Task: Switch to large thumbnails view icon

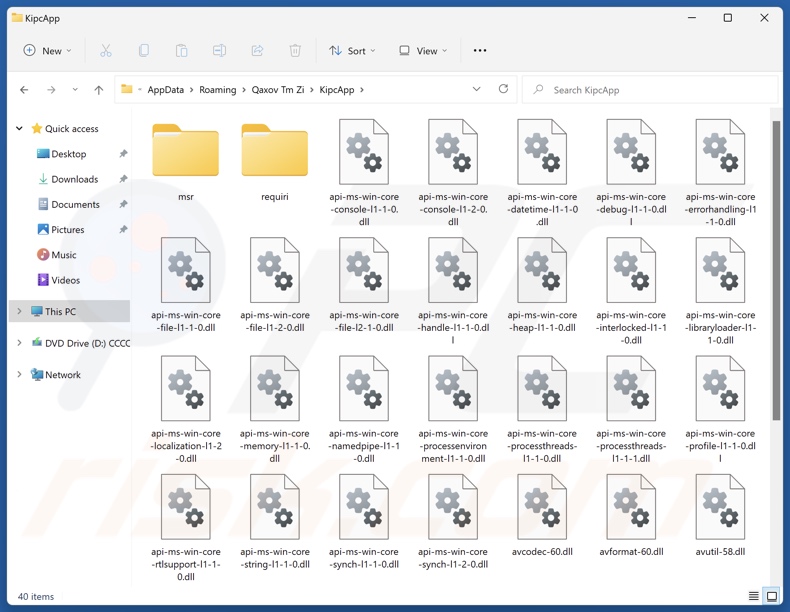Action: tap(772, 596)
